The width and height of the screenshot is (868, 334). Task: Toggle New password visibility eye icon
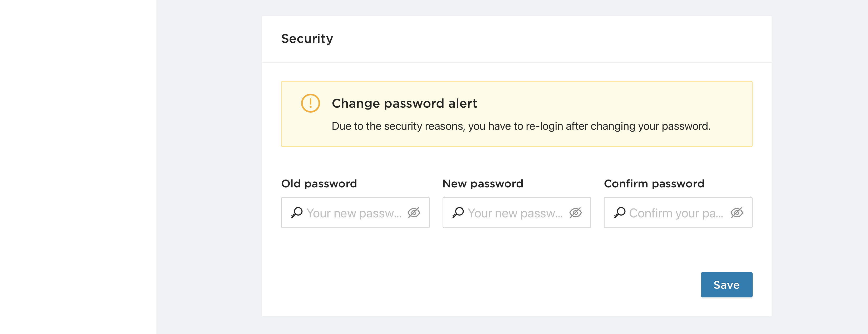click(575, 213)
